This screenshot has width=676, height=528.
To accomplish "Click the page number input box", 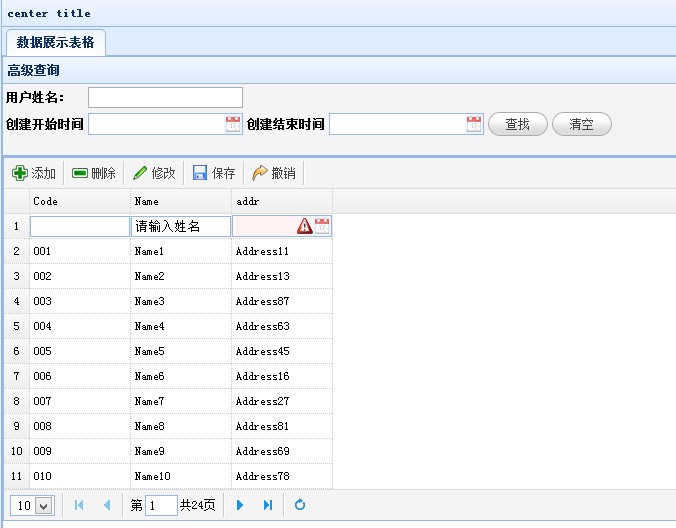I will 161,506.
